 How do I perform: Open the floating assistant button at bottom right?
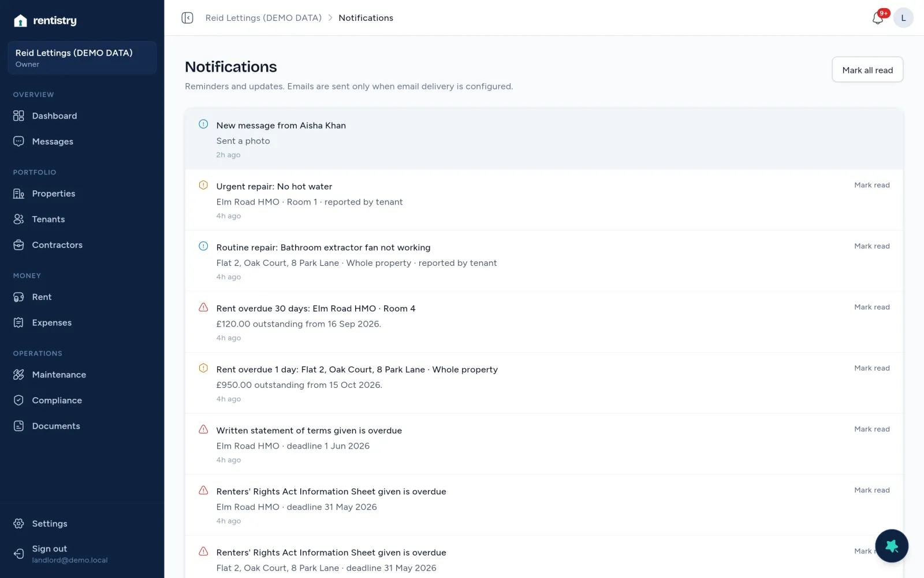pos(892,546)
